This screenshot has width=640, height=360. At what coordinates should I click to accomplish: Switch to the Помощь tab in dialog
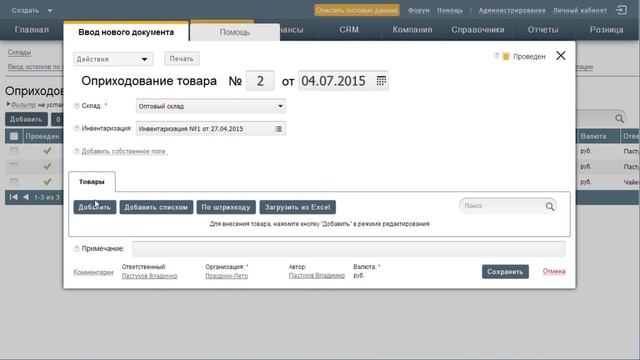[x=234, y=32]
